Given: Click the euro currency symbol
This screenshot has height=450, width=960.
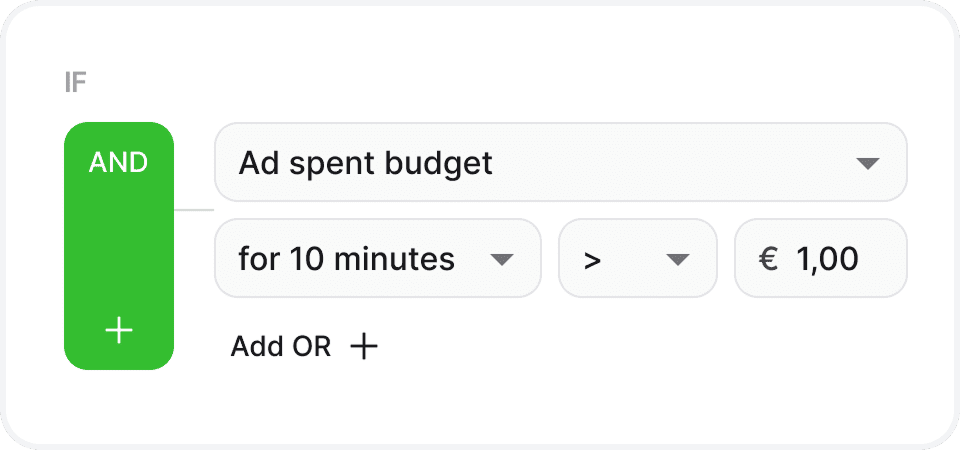Looking at the screenshot, I should coord(768,260).
